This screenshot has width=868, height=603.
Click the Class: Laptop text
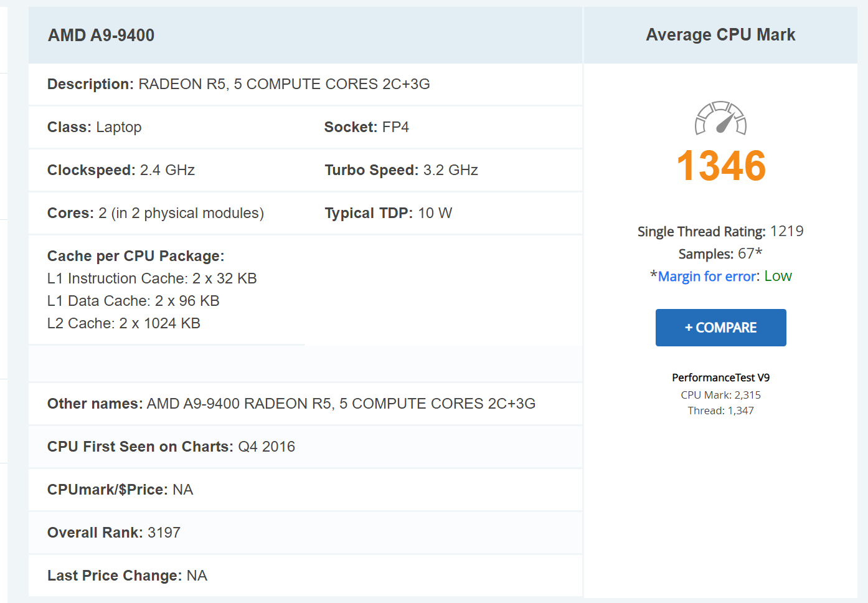(x=95, y=127)
